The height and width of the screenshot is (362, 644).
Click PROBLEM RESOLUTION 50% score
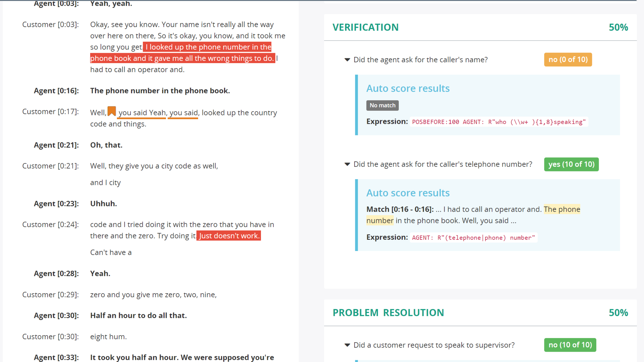618,313
